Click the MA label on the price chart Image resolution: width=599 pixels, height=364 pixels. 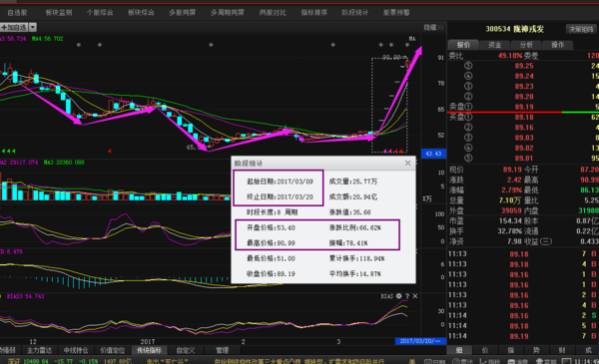[412, 39]
